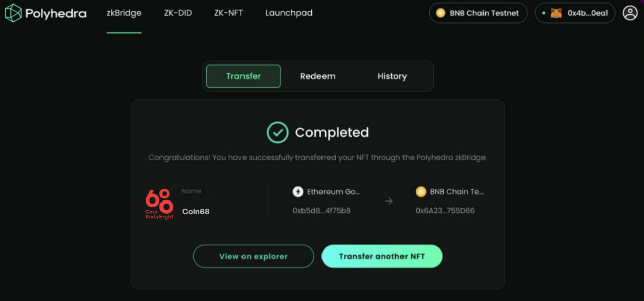Image resolution: width=644 pixels, height=301 pixels.
Task: Open the Coin68 NFT thumbnail
Action: coord(159,204)
